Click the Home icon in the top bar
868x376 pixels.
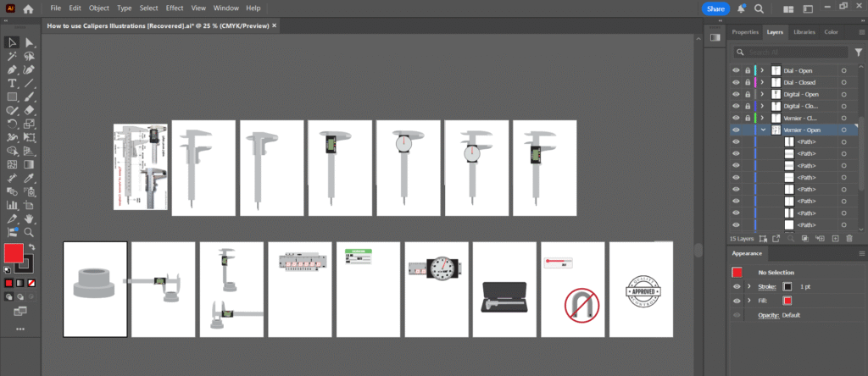[x=29, y=8]
